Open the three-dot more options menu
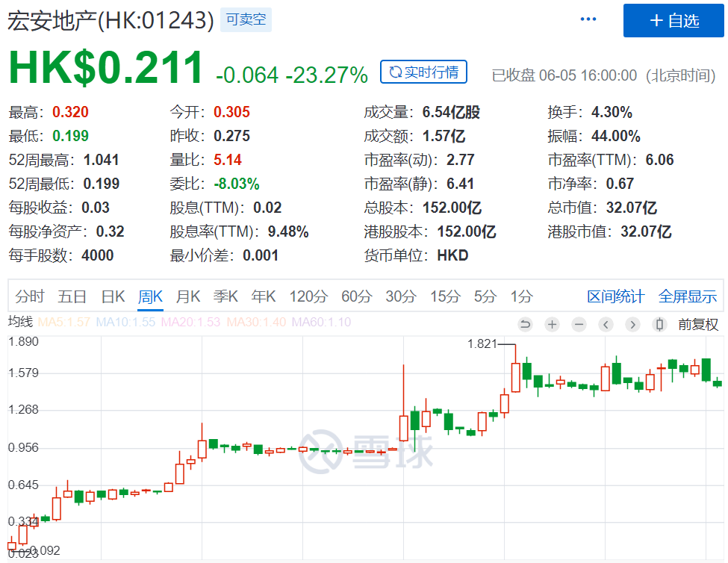The height and width of the screenshot is (563, 728). tap(589, 19)
